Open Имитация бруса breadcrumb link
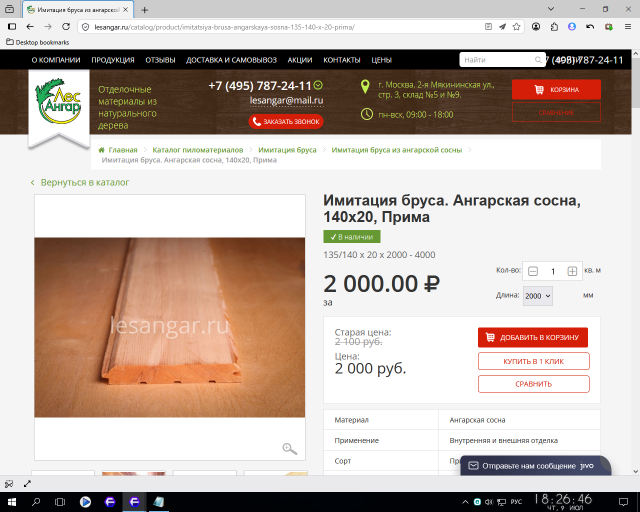 (287, 150)
